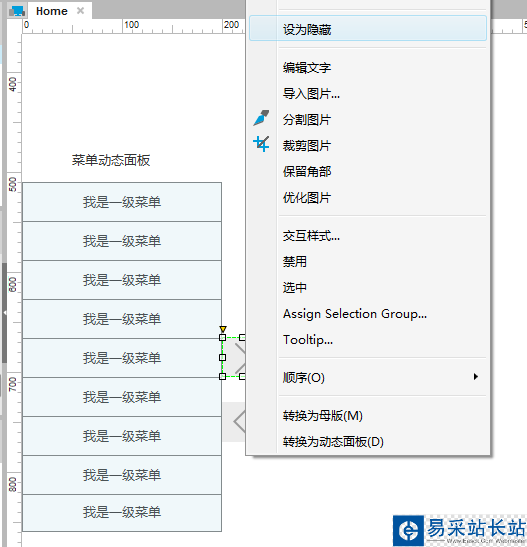Choose 设为隐藏 from the context menu
This screenshot has height=547, width=527.
point(368,28)
